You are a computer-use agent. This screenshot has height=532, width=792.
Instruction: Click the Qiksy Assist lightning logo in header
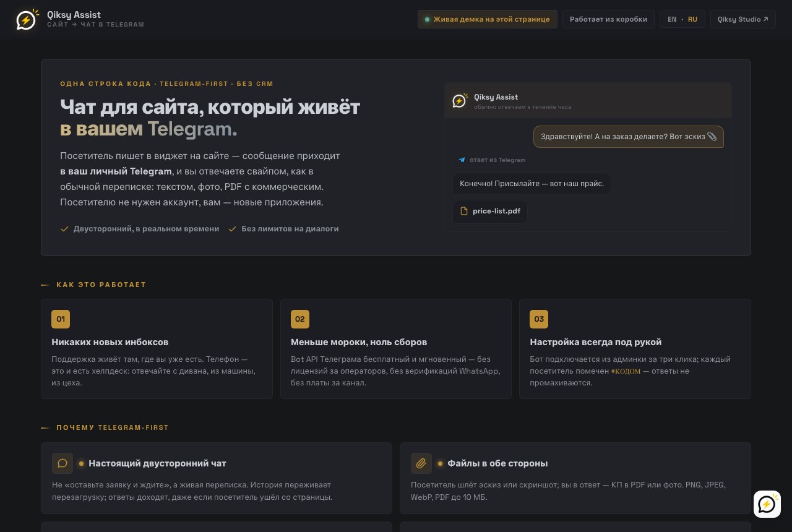[26, 20]
